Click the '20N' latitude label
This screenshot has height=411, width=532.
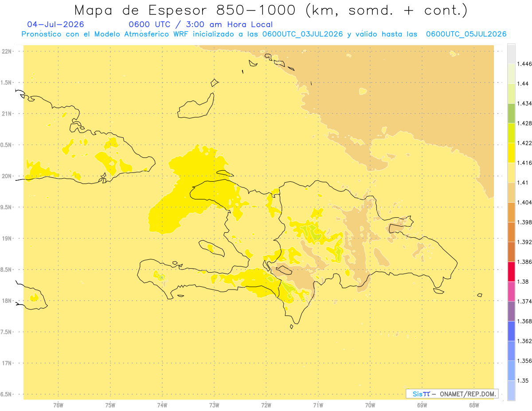7,176
